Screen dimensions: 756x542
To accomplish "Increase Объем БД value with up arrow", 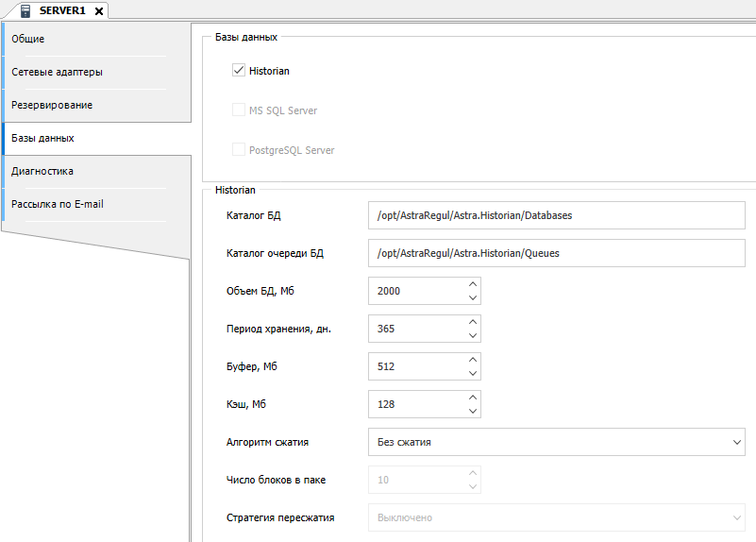I will click(x=473, y=284).
